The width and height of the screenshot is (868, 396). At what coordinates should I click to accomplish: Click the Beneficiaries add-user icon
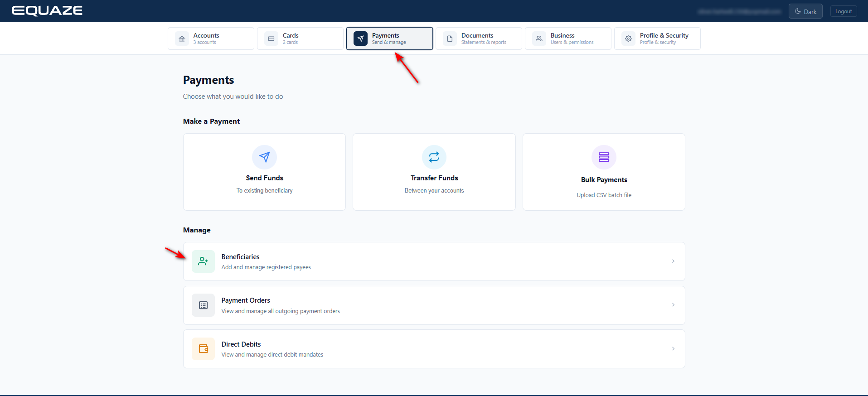pyautogui.click(x=203, y=261)
